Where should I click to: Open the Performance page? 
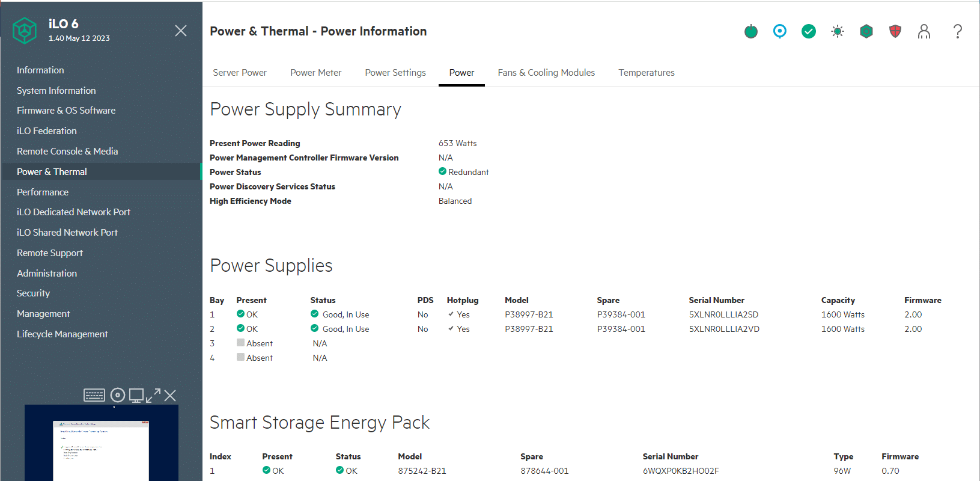(43, 192)
